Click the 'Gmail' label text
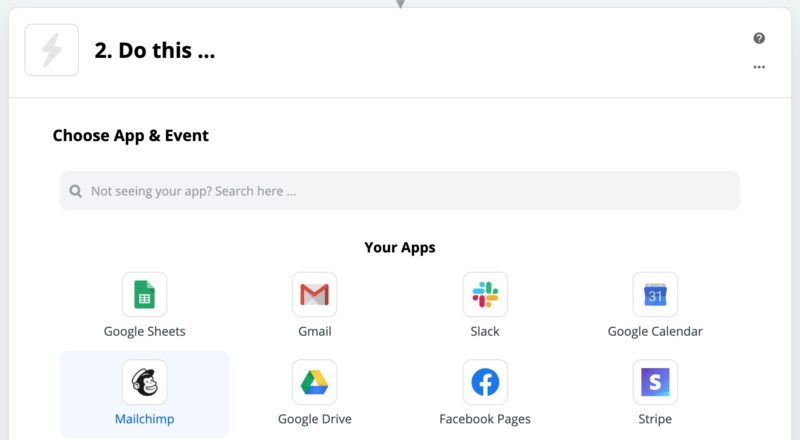The image size is (800, 440). (315, 331)
